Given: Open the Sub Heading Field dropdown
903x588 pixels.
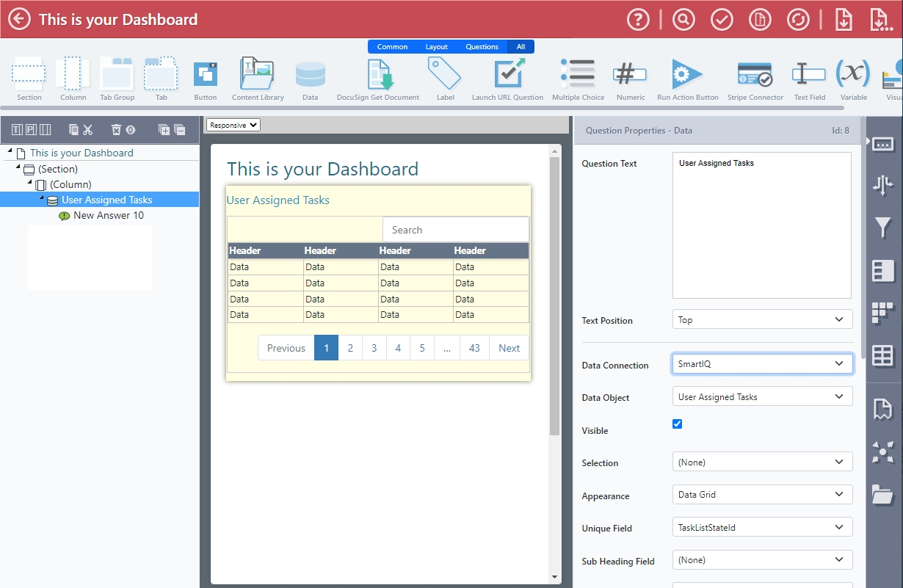Looking at the screenshot, I should 762,559.
